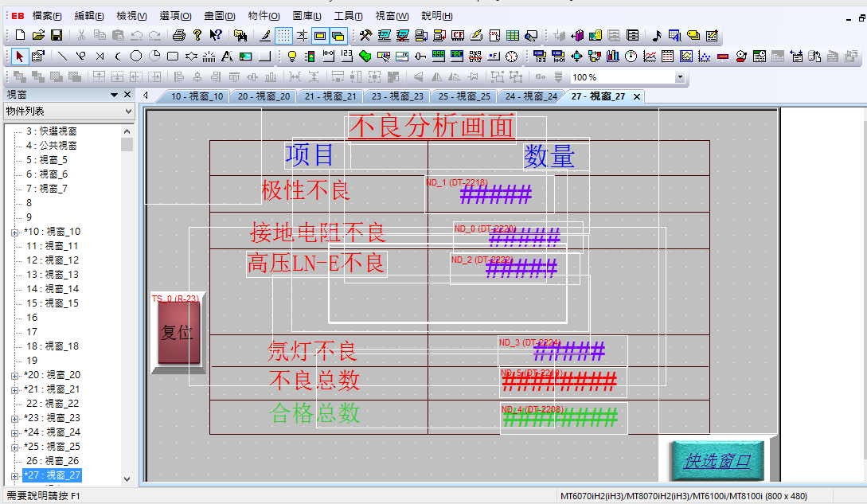The height and width of the screenshot is (504, 867).
Task: Click the Print icon in toolbar
Action: click(179, 35)
